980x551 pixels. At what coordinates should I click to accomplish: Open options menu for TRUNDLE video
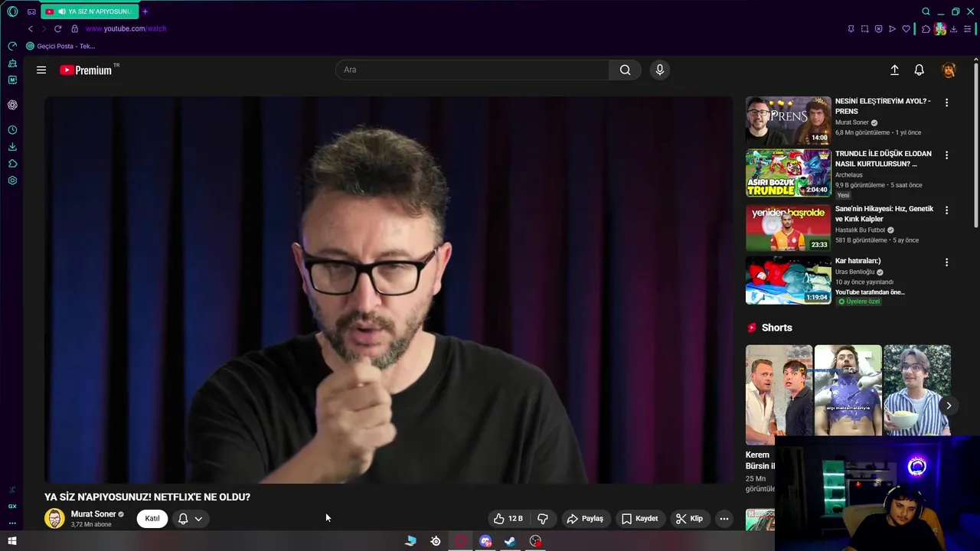point(946,155)
